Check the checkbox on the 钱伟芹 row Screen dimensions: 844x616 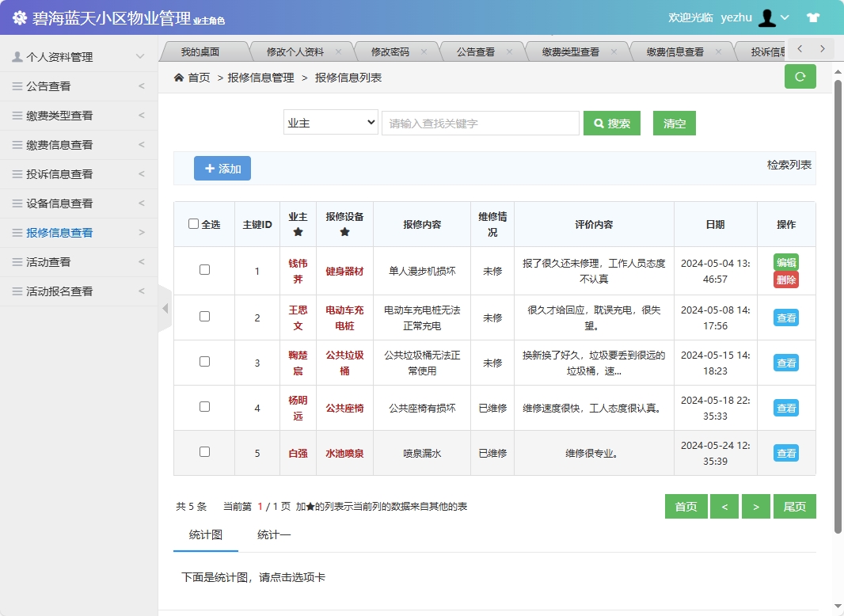(204, 268)
